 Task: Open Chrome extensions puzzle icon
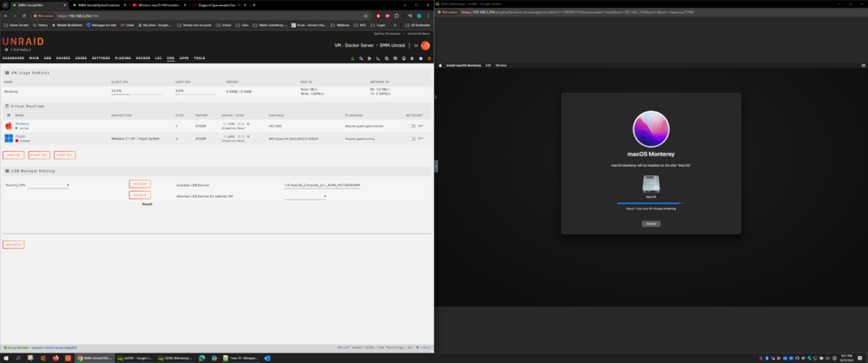tap(397, 16)
